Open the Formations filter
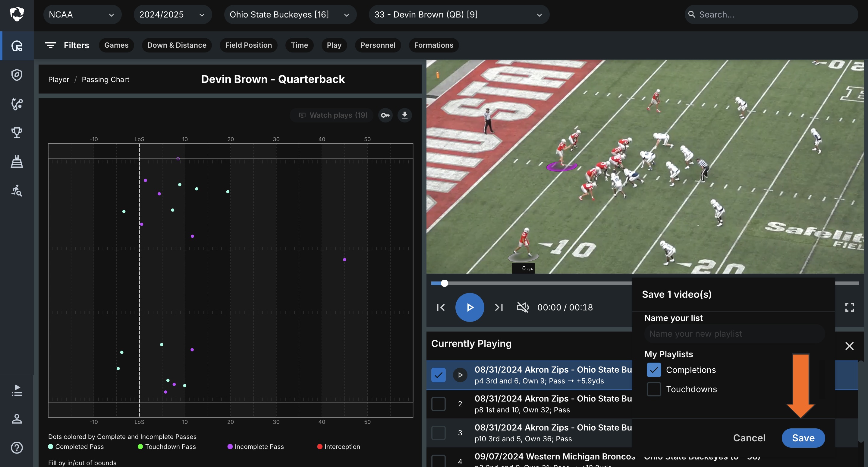The image size is (868, 467). coord(434,45)
